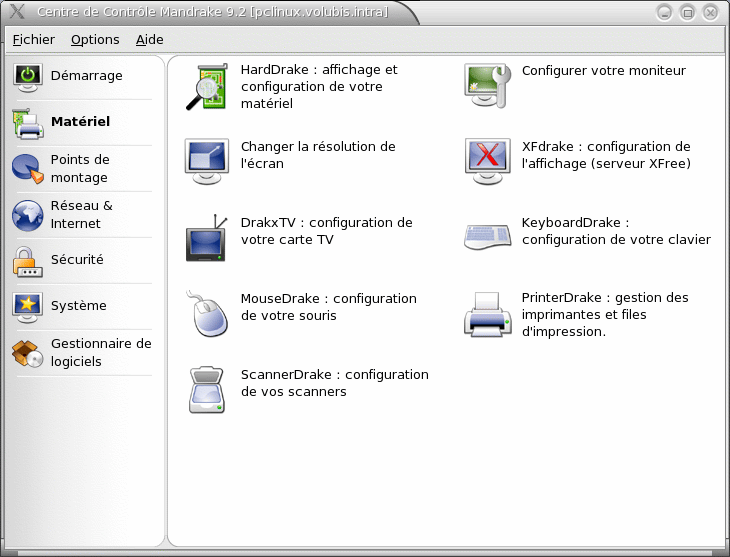Viewport: 730px width, 557px height.
Task: Open the PrinterDrake printer icon
Action: pyautogui.click(x=487, y=314)
